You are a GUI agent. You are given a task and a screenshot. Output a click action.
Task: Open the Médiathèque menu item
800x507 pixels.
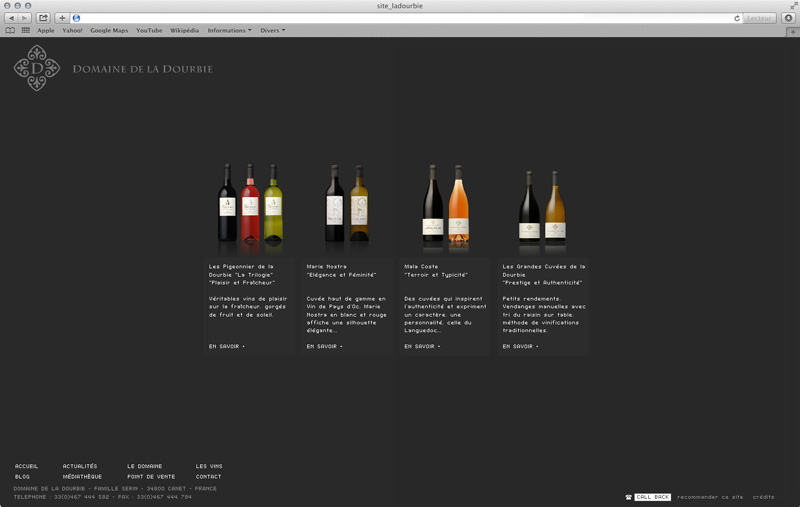pos(82,476)
